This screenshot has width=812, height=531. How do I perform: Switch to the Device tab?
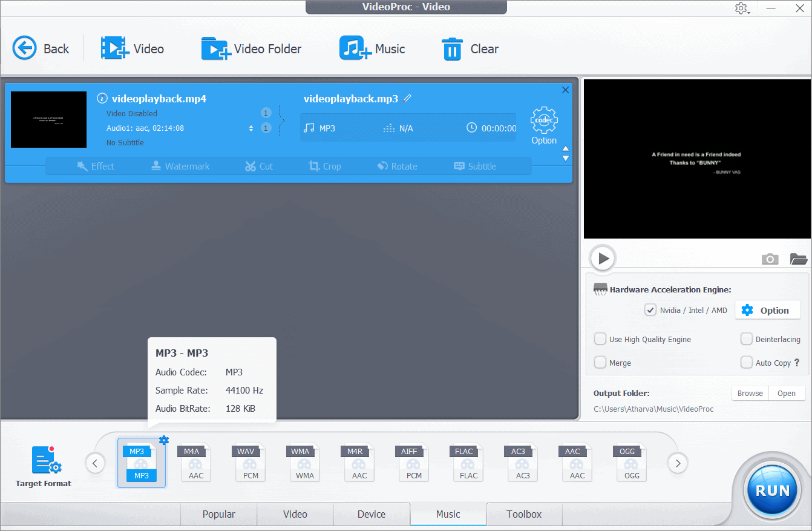tap(372, 514)
